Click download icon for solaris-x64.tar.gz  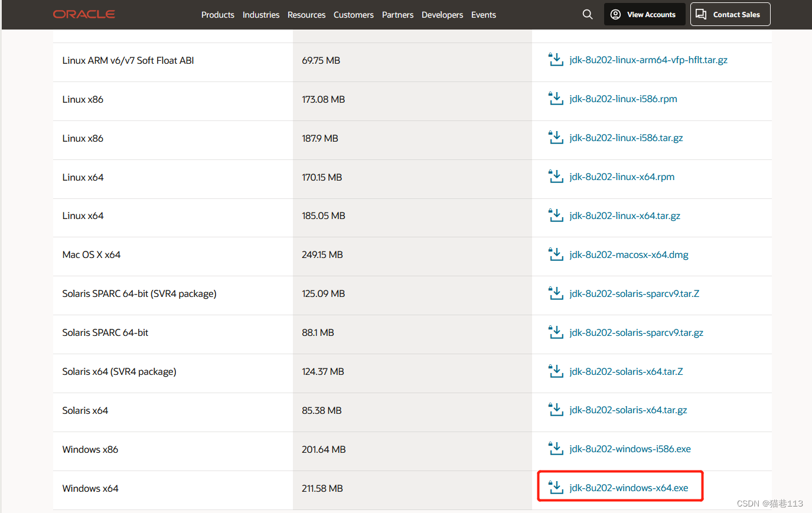[556, 410]
